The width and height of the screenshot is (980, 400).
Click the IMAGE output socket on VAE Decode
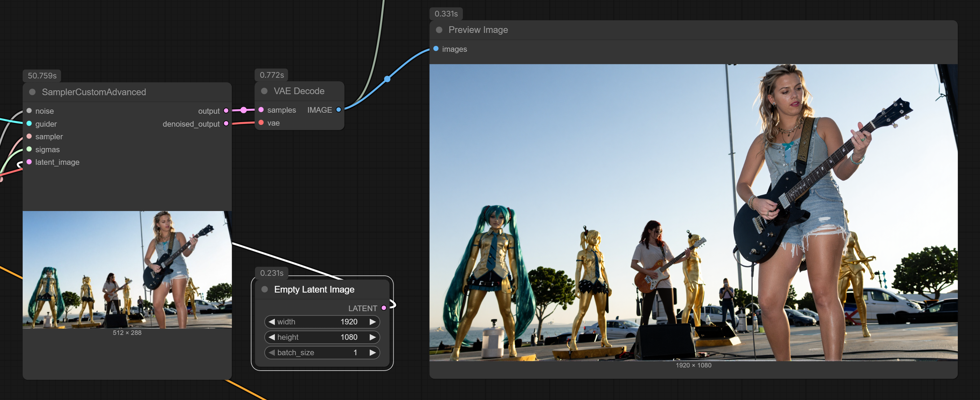pyautogui.click(x=338, y=110)
